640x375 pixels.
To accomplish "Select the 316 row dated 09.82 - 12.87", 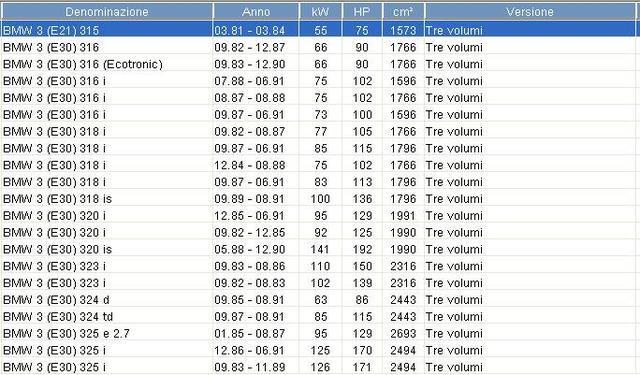I will pos(318,47).
